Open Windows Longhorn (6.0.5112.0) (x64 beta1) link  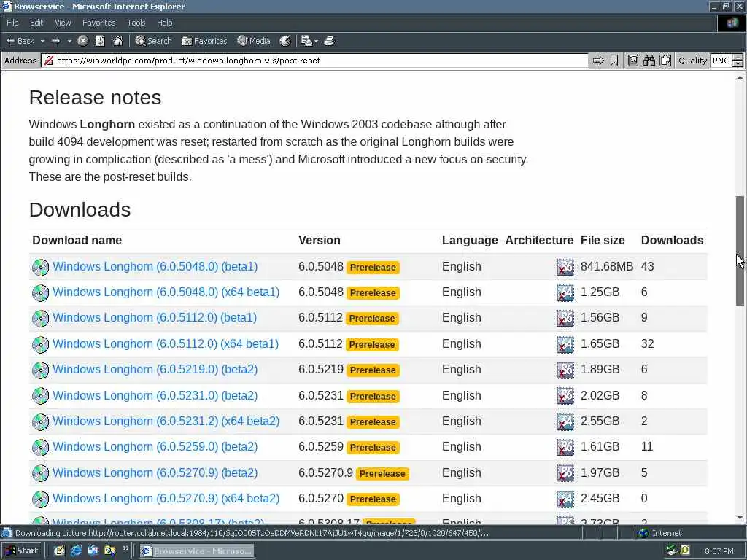pos(166,344)
